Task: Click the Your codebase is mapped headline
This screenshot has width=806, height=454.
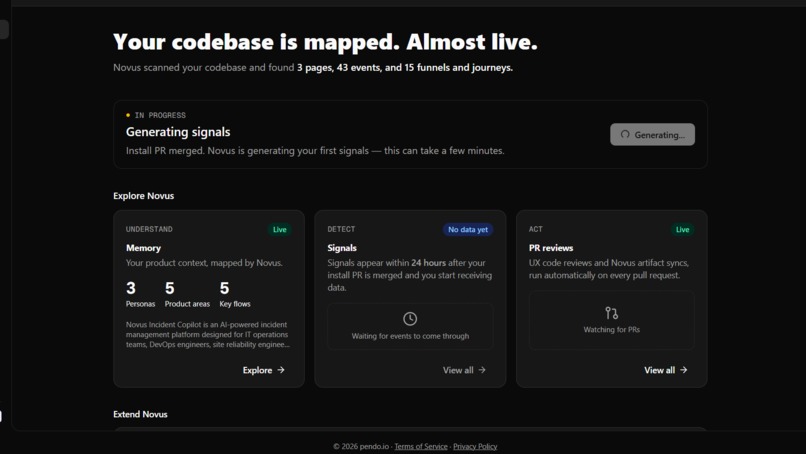Action: pos(325,42)
